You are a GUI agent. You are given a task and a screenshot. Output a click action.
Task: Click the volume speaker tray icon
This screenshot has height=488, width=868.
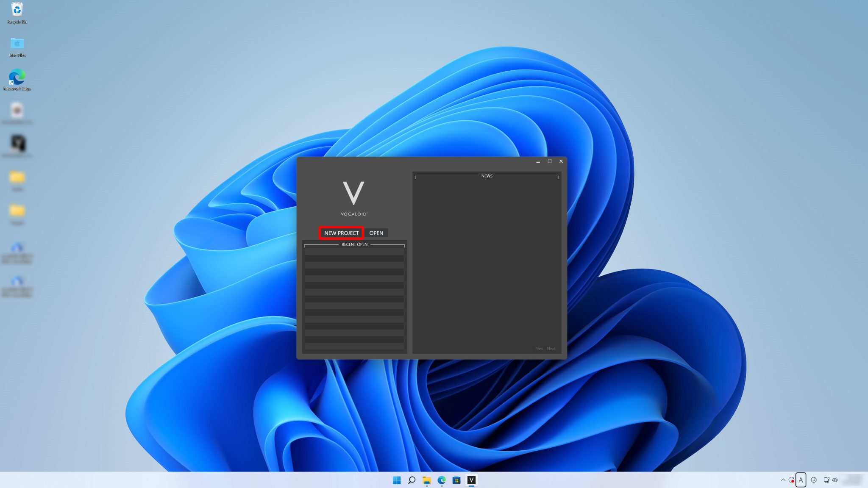tap(835, 480)
